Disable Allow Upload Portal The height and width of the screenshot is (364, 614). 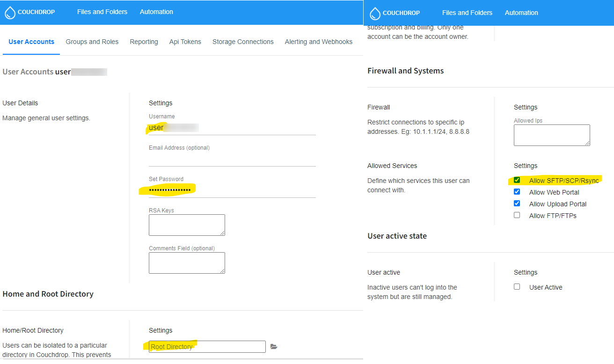pyautogui.click(x=517, y=203)
